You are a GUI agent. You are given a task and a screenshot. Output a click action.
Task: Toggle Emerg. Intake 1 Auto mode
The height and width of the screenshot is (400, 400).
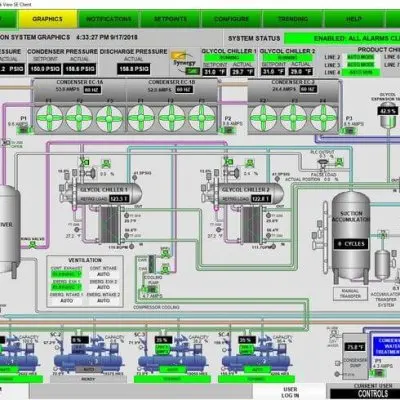point(66,300)
